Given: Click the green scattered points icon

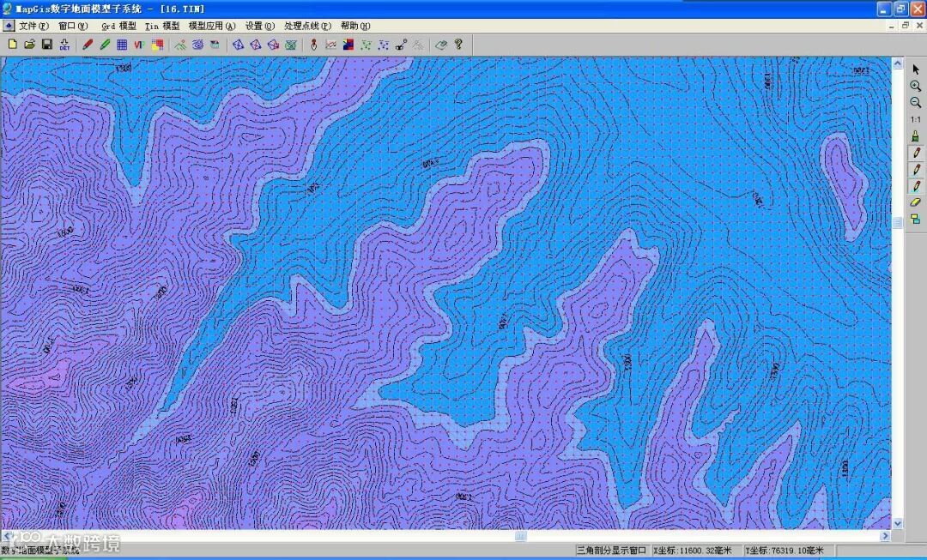Looking at the screenshot, I should pos(366,45).
